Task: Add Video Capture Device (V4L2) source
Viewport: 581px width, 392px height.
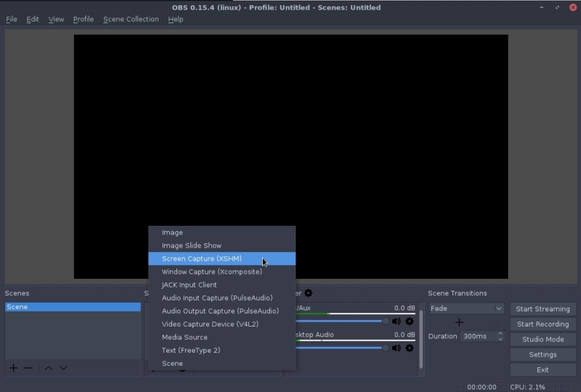Action: click(x=222, y=324)
